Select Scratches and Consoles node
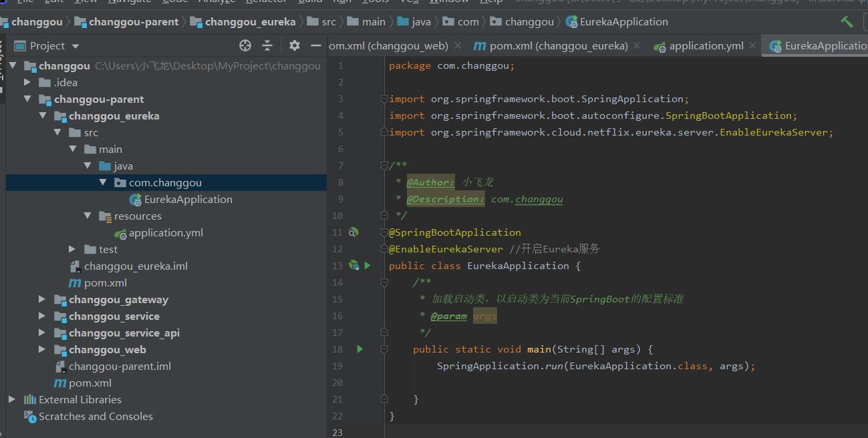 [x=88, y=416]
